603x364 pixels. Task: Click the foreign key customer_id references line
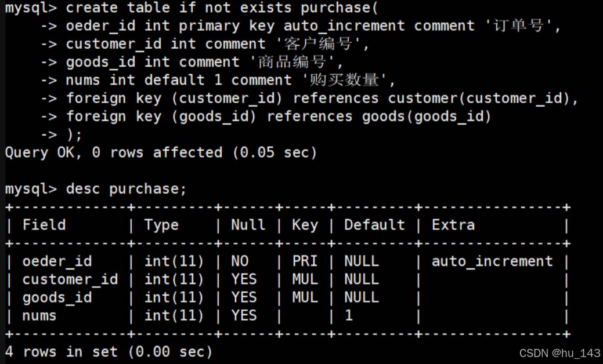(309, 99)
